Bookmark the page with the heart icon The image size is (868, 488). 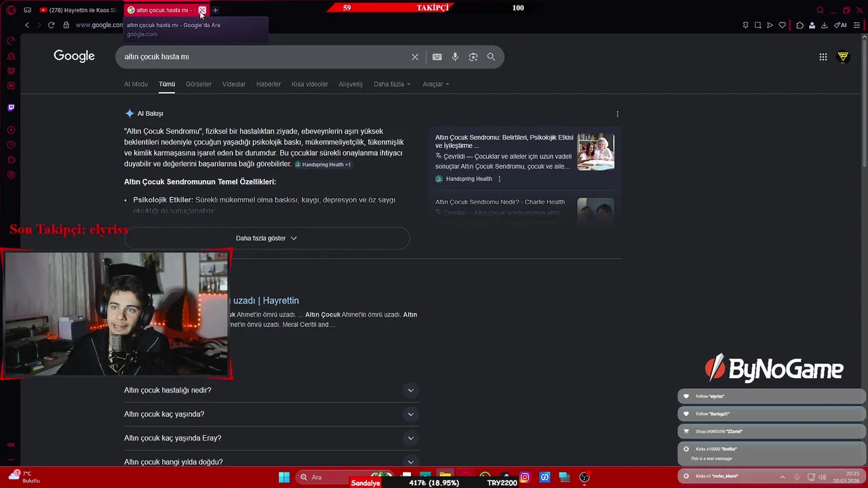pos(782,25)
